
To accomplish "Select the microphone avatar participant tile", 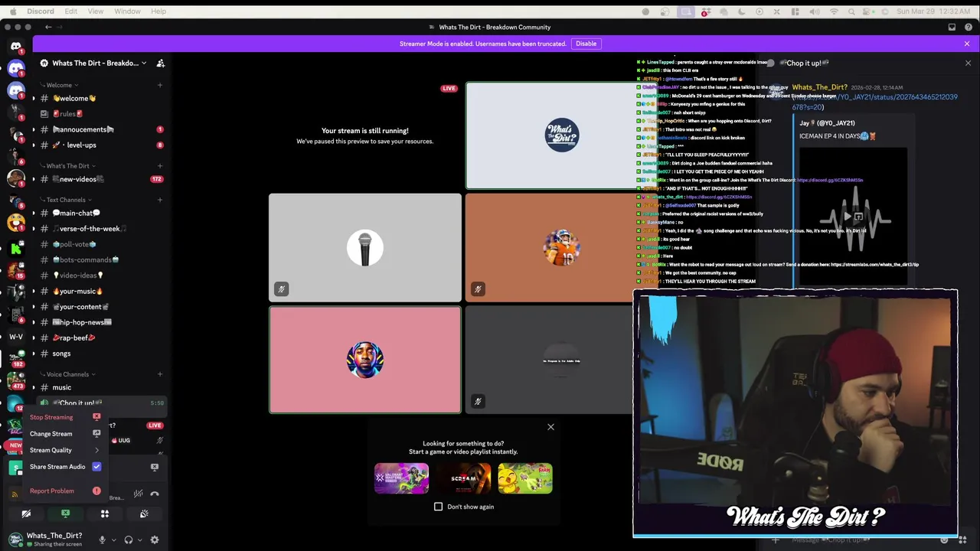I will [365, 248].
